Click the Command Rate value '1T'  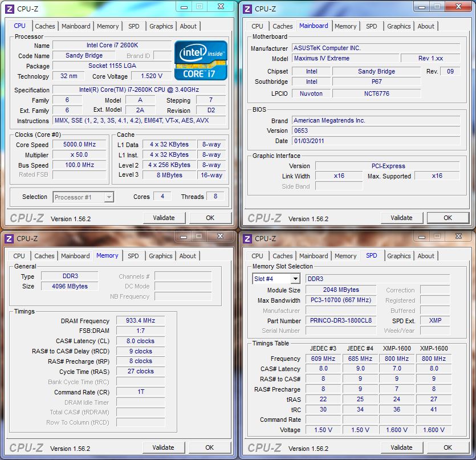point(141,392)
